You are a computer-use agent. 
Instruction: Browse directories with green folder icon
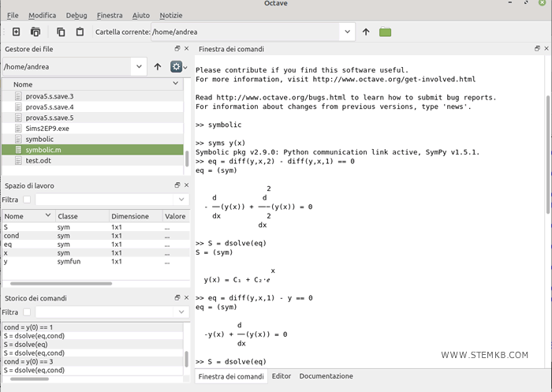pyautogui.click(x=385, y=32)
